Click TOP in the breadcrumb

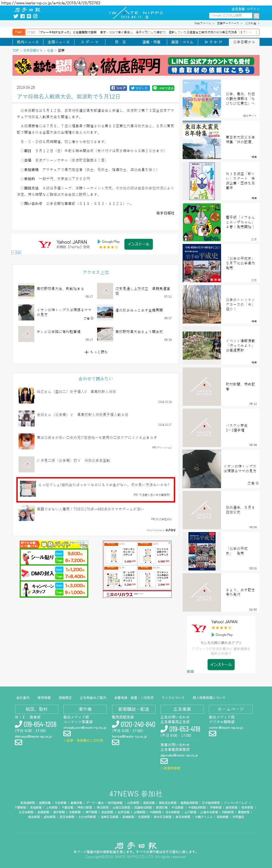tap(15, 51)
